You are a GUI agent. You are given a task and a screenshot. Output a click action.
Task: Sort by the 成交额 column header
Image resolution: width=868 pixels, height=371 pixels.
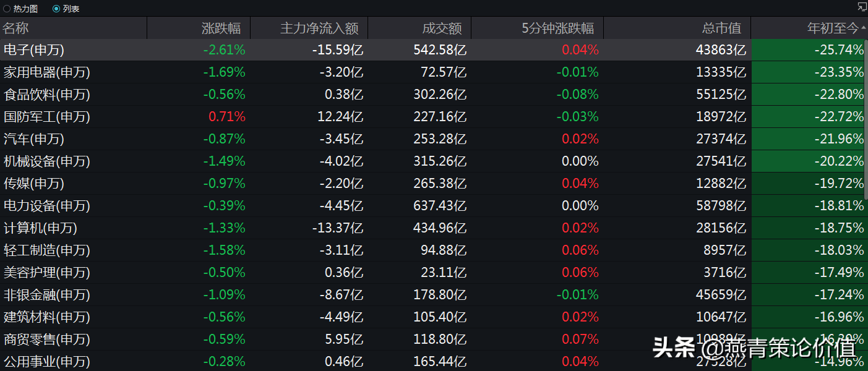pyautogui.click(x=442, y=28)
